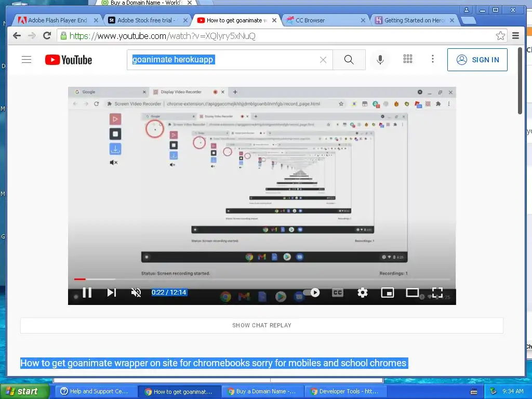This screenshot has width=532, height=399.
Task: Select the How to get goanimate tab
Action: pos(236,20)
